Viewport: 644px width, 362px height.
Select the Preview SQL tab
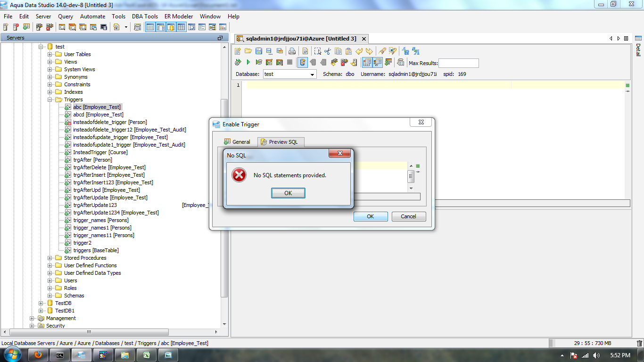pos(281,141)
